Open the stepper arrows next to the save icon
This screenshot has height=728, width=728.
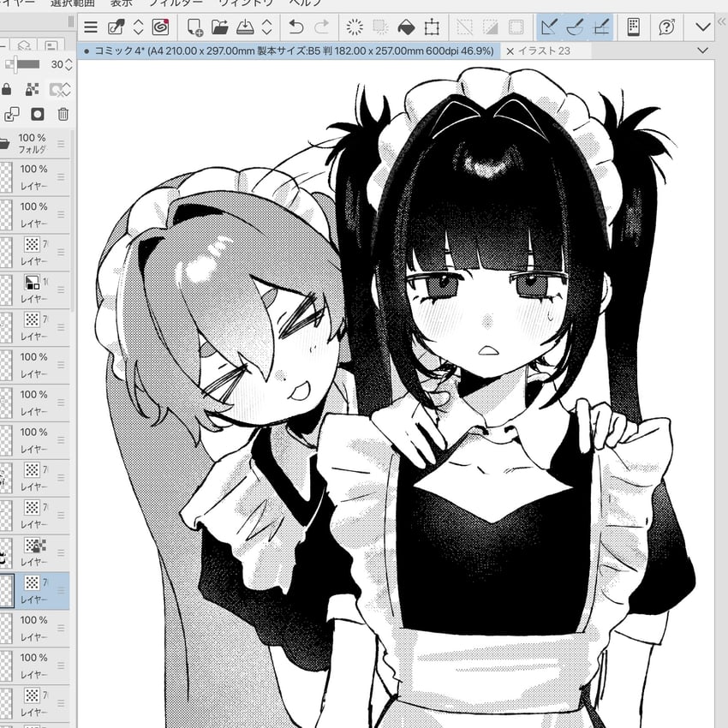266,27
